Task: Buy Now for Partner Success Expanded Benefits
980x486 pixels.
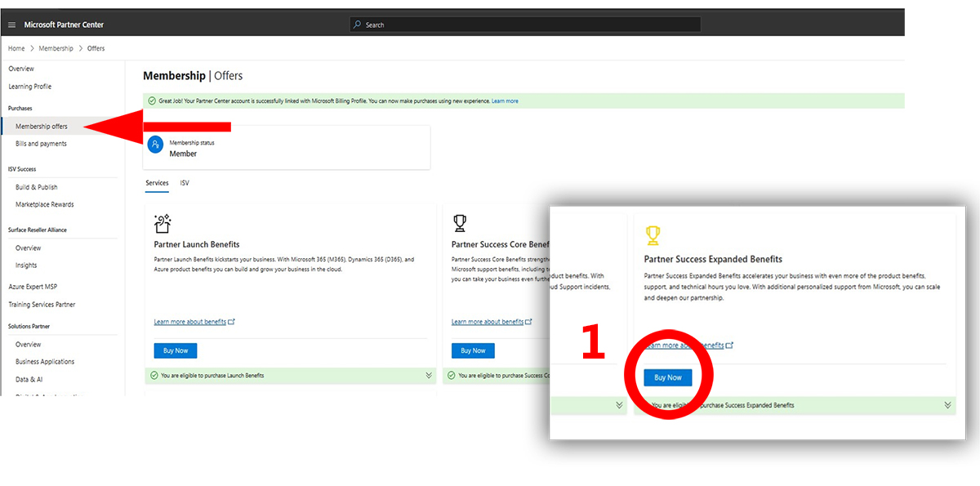Action: [x=668, y=377]
